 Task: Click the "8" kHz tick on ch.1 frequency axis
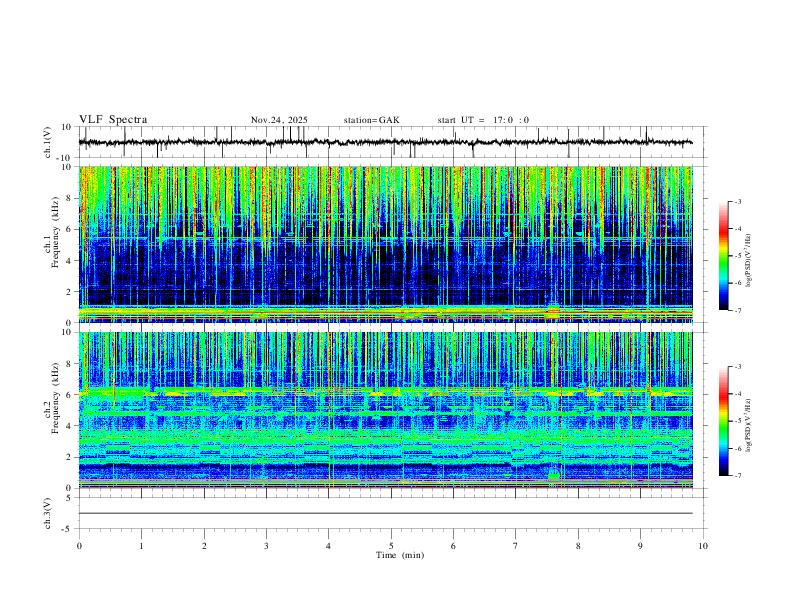[70, 198]
